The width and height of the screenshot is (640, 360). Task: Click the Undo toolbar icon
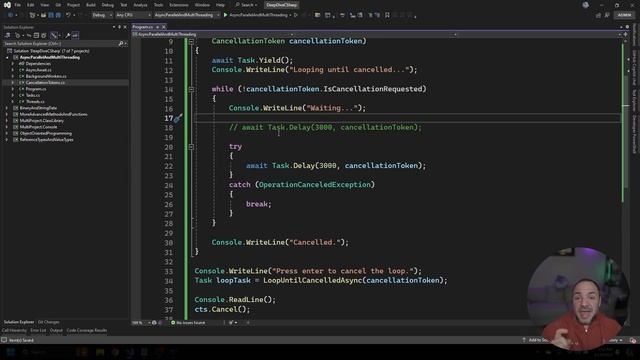coord(68,15)
